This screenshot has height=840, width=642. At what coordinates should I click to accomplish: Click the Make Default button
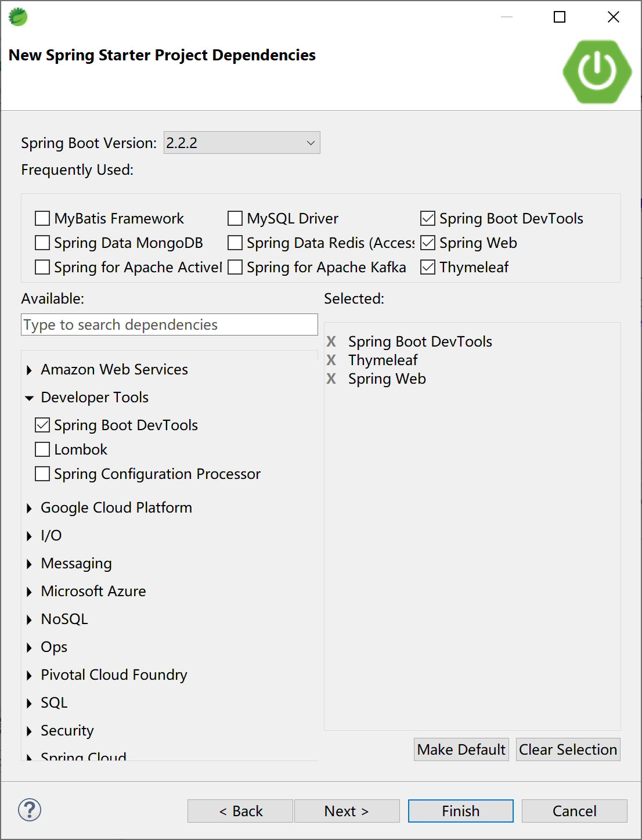(461, 749)
